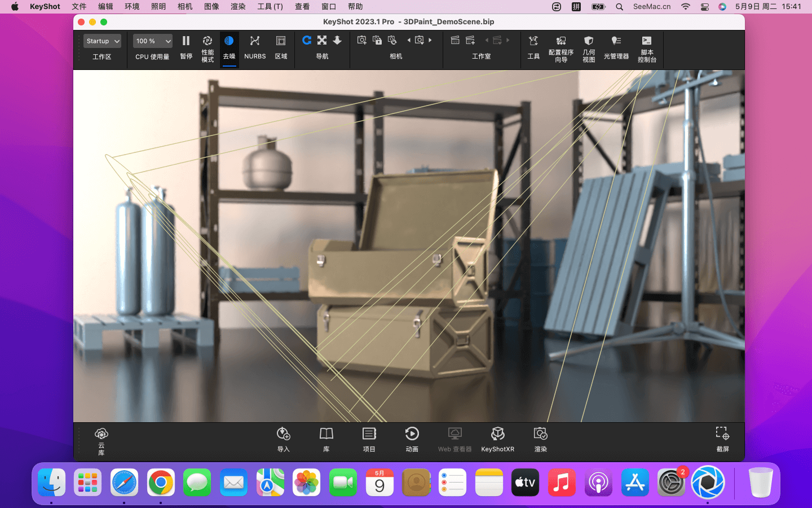Open the 照明 menu in menu bar

(158, 7)
